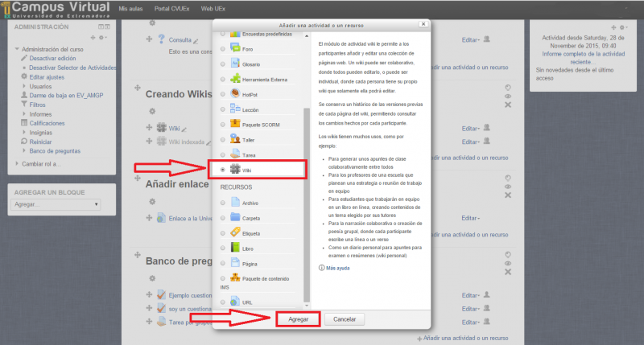Click the Filtros link
This screenshot has height=345, width=644.
pyautogui.click(x=37, y=105)
